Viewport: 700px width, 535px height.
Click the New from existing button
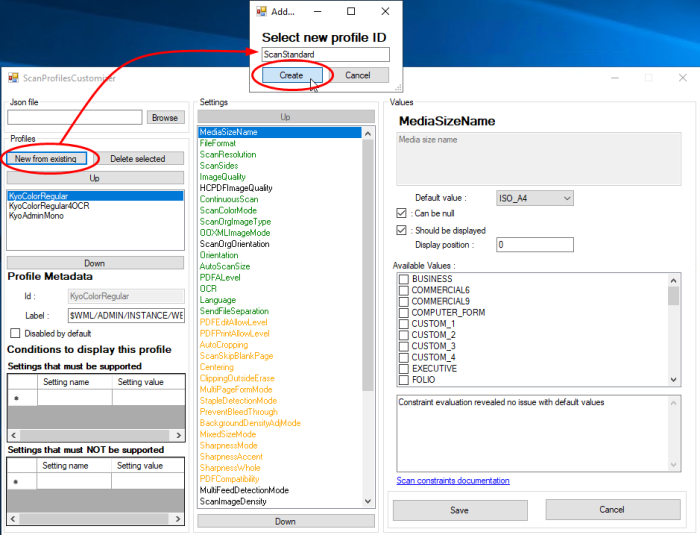click(46, 158)
